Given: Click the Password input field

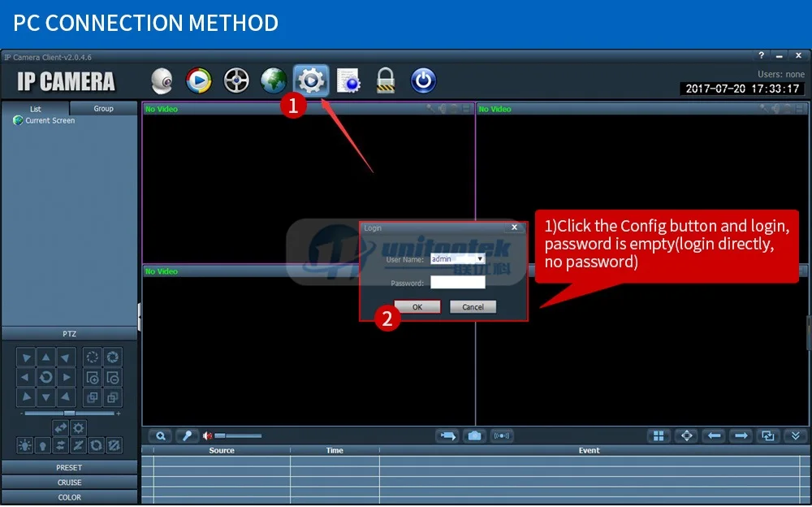Looking at the screenshot, I should pyautogui.click(x=458, y=283).
